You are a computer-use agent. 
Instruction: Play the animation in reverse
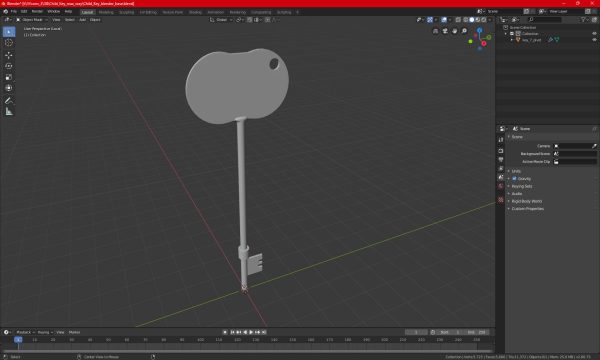(245, 332)
